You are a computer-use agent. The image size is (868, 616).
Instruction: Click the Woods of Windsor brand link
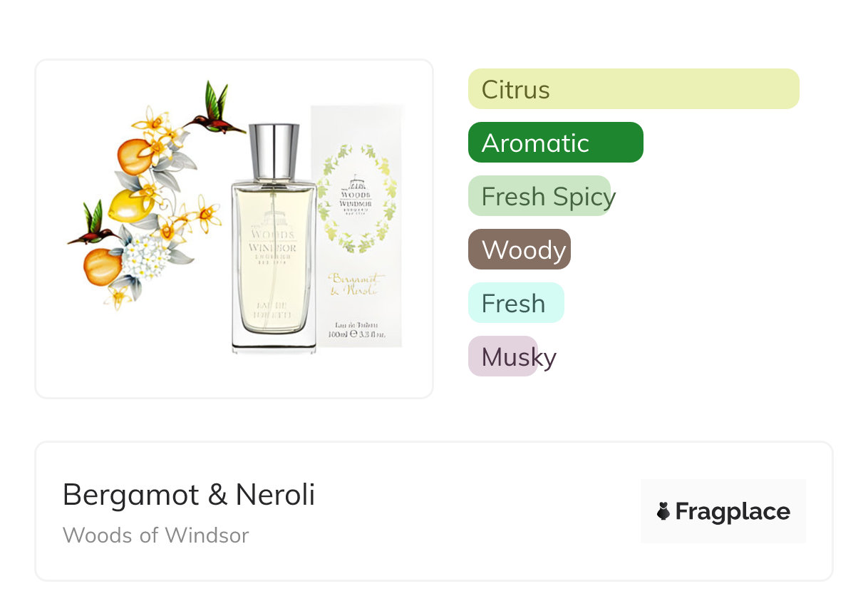[155, 535]
